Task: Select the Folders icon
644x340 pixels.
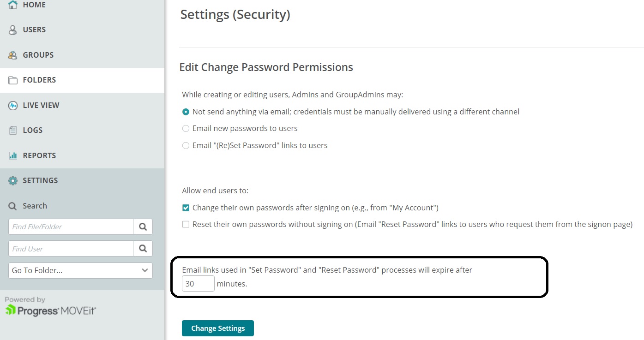Action: (x=12, y=80)
